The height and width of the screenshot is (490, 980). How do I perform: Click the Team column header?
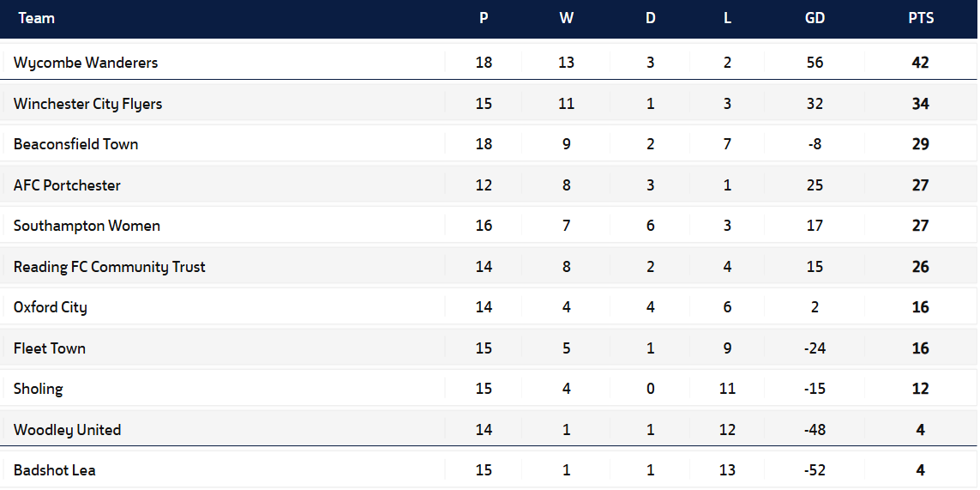pos(36,18)
